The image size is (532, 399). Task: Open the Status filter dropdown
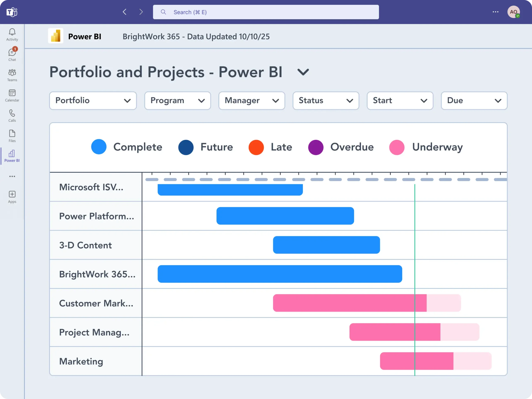[326, 101]
